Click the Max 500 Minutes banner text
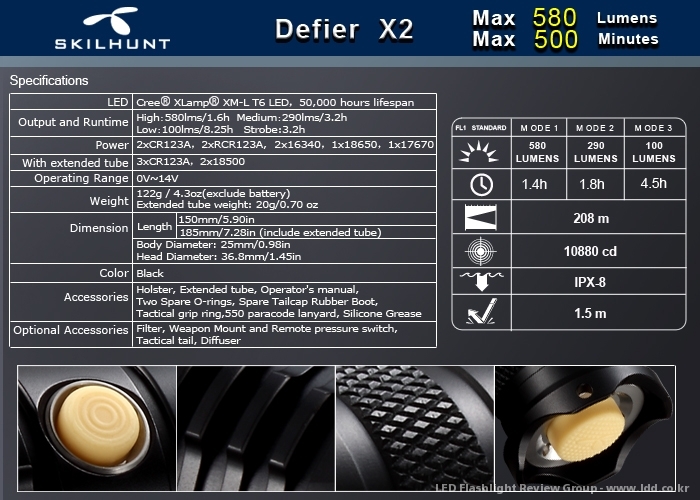This screenshot has width=700, height=500. click(566, 39)
